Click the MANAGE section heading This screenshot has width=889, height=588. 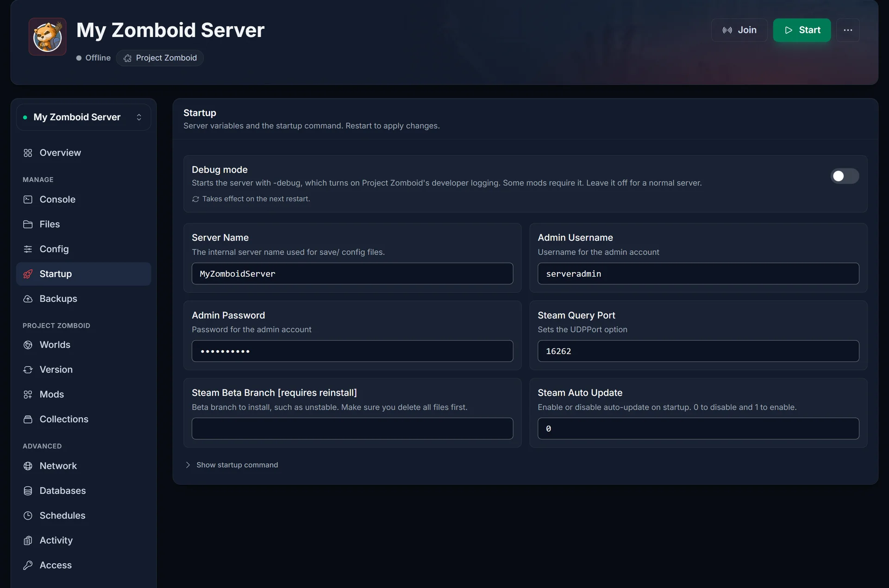pos(38,179)
